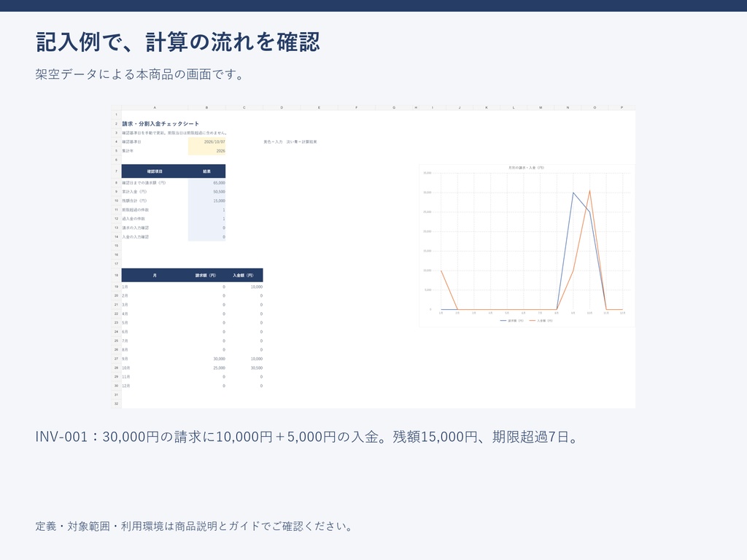Click row header 18

tap(116, 275)
